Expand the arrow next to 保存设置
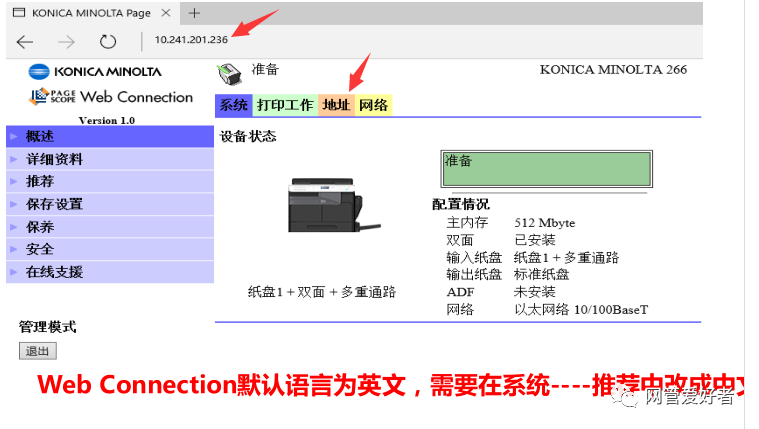This screenshot has width=759, height=429. (14, 204)
